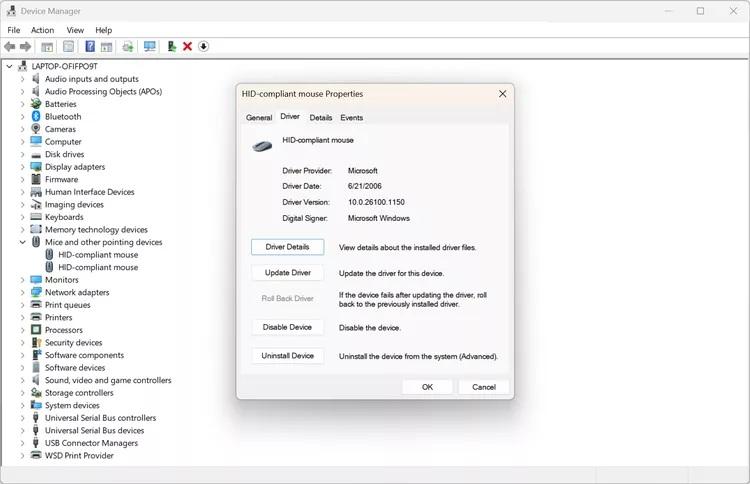Expand the Keyboards category
Viewport: 750px width, 484px height.
point(23,217)
